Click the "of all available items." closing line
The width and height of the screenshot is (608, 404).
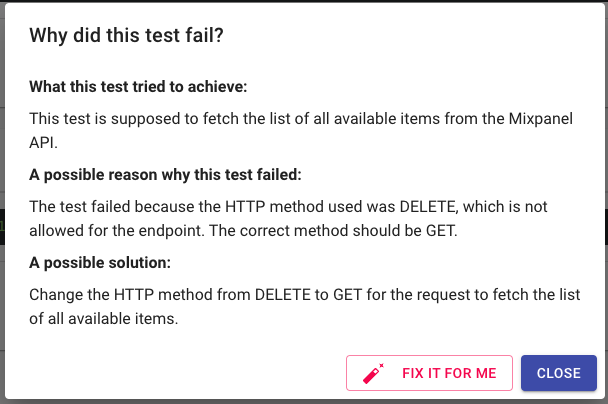click(x=103, y=320)
